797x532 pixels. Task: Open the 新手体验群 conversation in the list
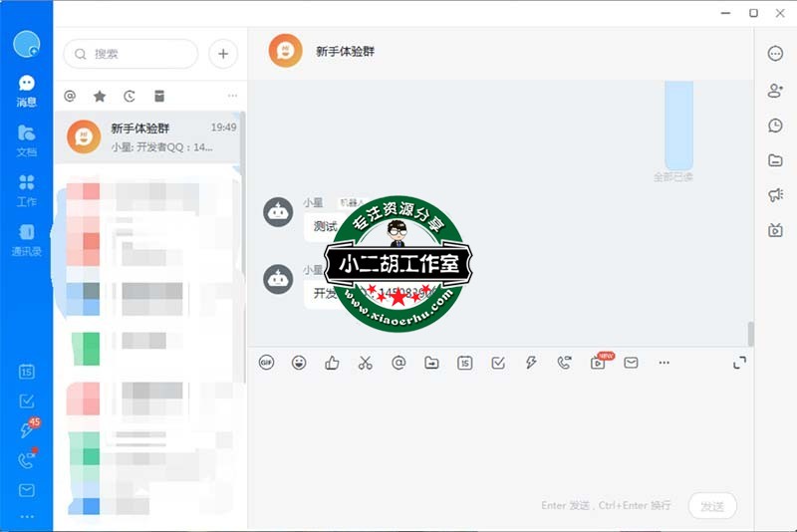pos(150,137)
